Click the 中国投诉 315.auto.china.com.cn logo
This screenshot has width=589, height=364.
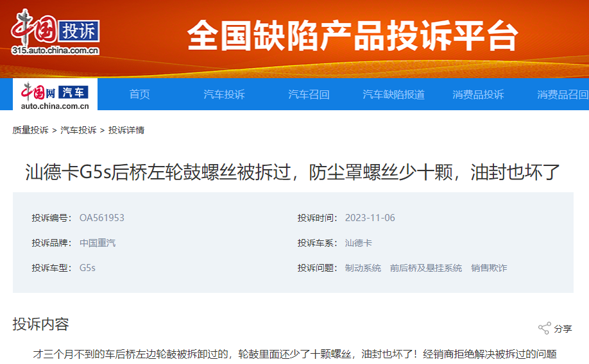55,32
